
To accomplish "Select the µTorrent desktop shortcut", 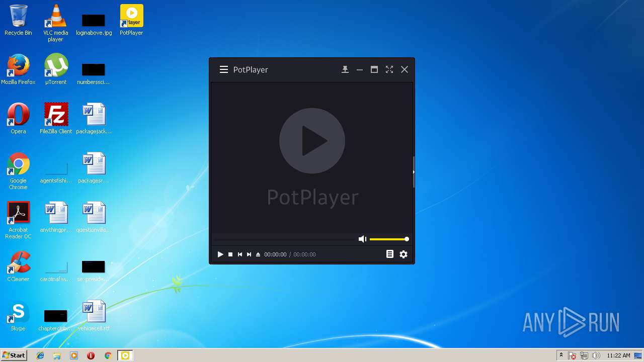I will [x=56, y=69].
